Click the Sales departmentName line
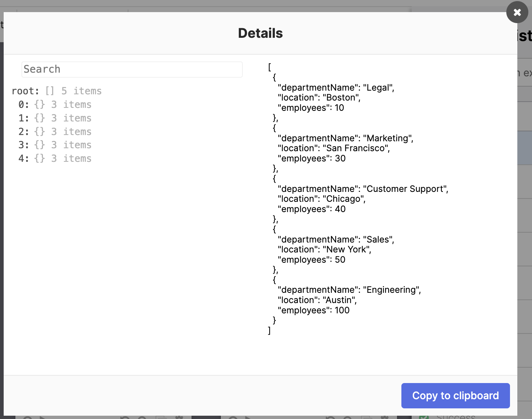This screenshot has width=532, height=419. tap(336, 240)
